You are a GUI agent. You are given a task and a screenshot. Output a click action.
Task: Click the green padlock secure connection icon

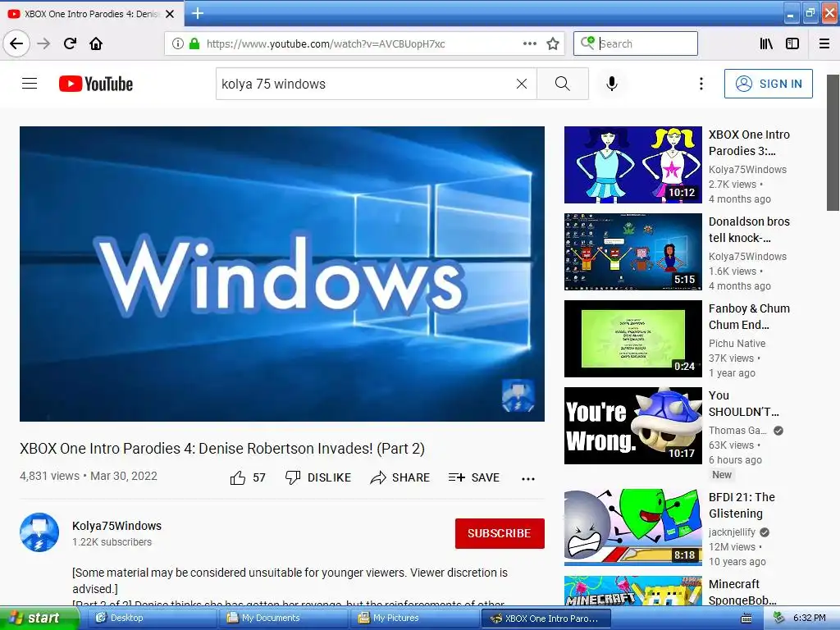(194, 43)
